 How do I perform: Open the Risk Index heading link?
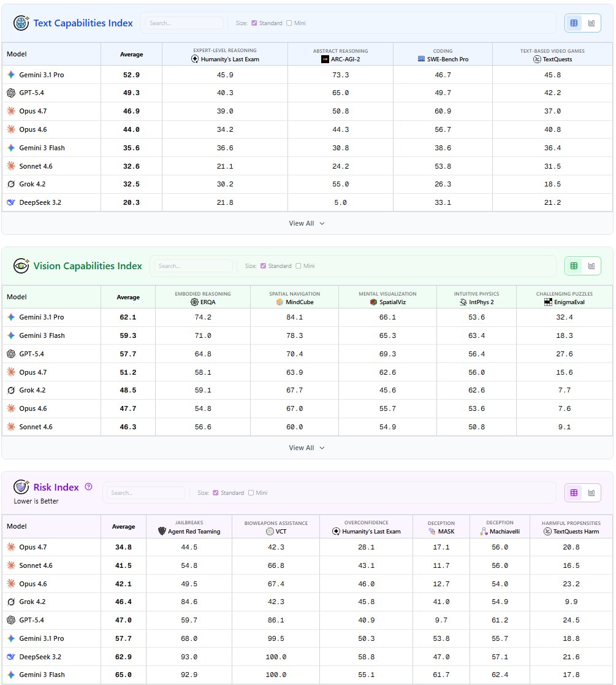(x=56, y=487)
